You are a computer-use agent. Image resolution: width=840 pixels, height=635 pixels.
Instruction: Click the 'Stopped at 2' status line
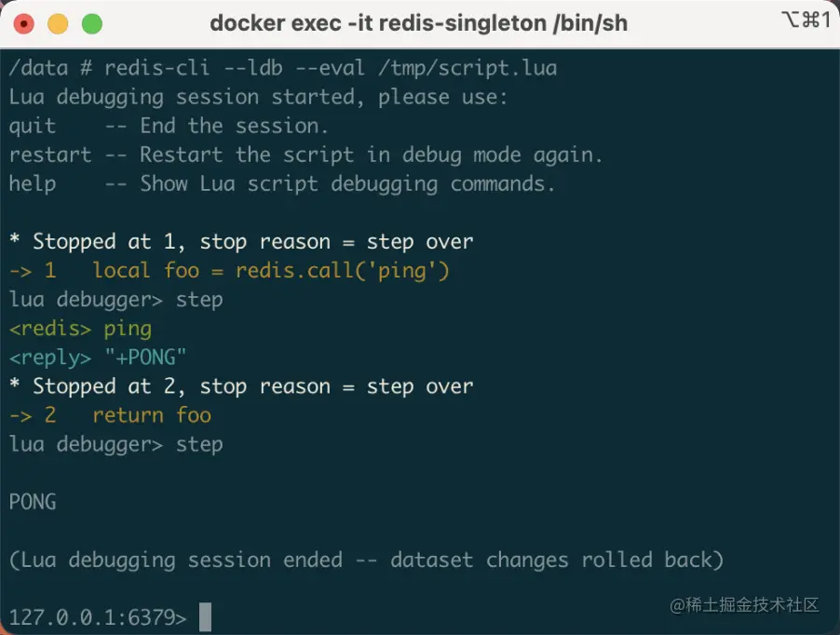(241, 386)
